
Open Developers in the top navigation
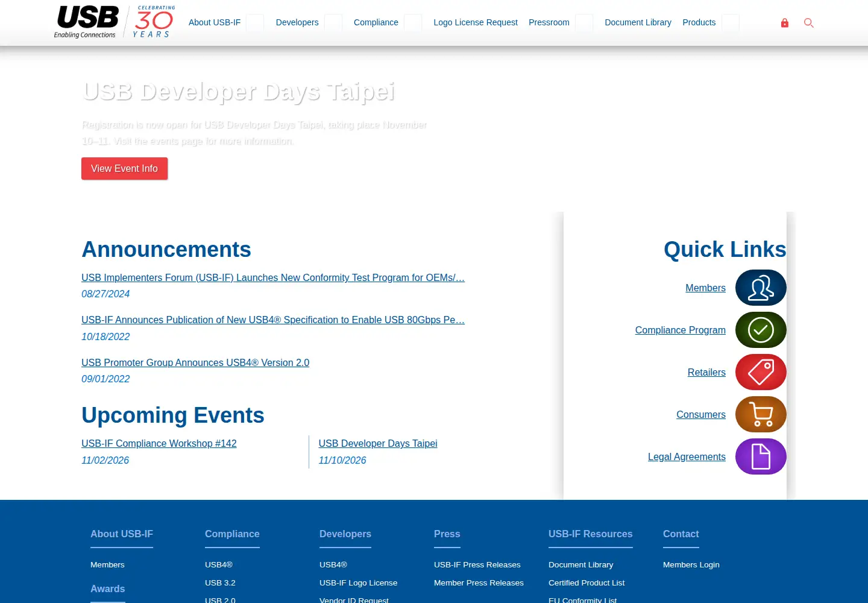point(297,22)
